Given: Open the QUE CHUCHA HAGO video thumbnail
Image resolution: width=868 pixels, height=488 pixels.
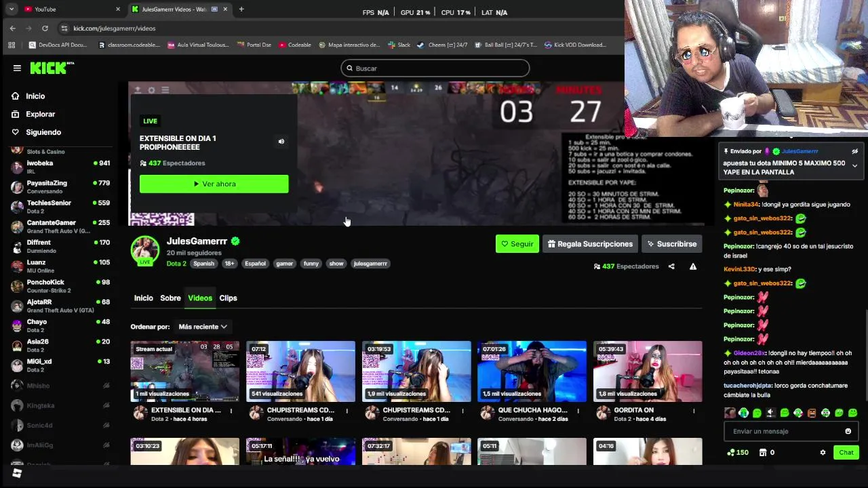Looking at the screenshot, I should pyautogui.click(x=532, y=371).
